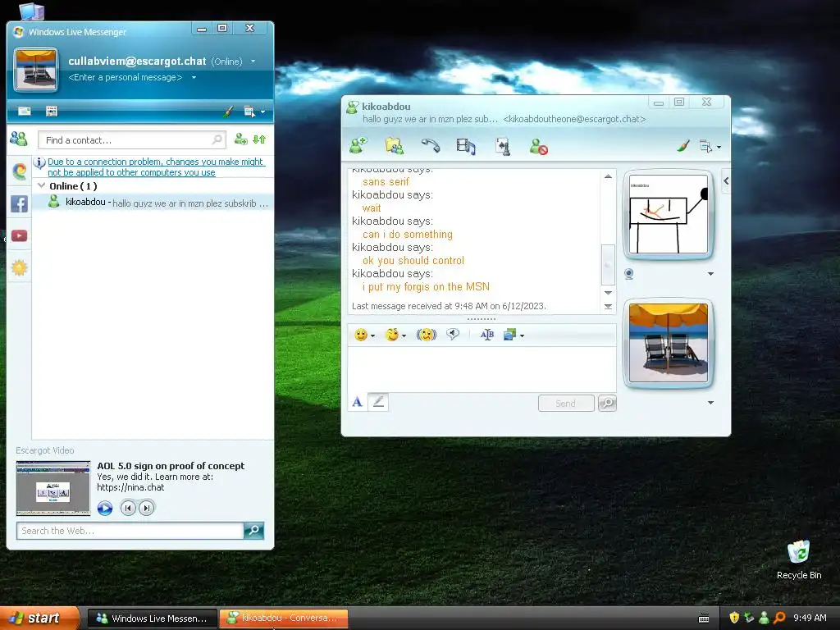Select contact kikoabdou in the list

pyautogui.click(x=153, y=203)
